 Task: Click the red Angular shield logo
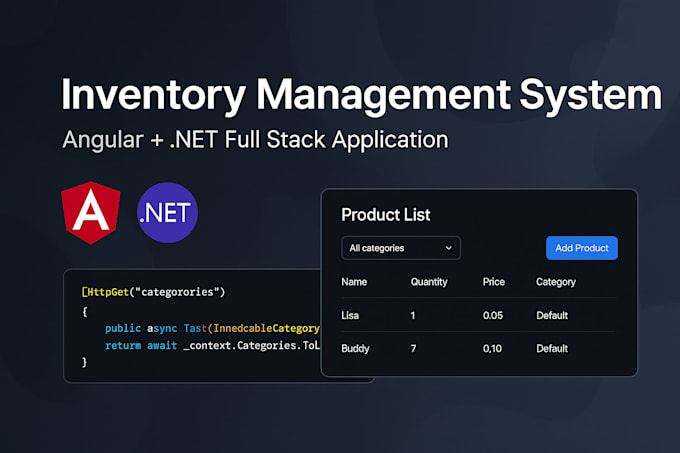coord(91,212)
